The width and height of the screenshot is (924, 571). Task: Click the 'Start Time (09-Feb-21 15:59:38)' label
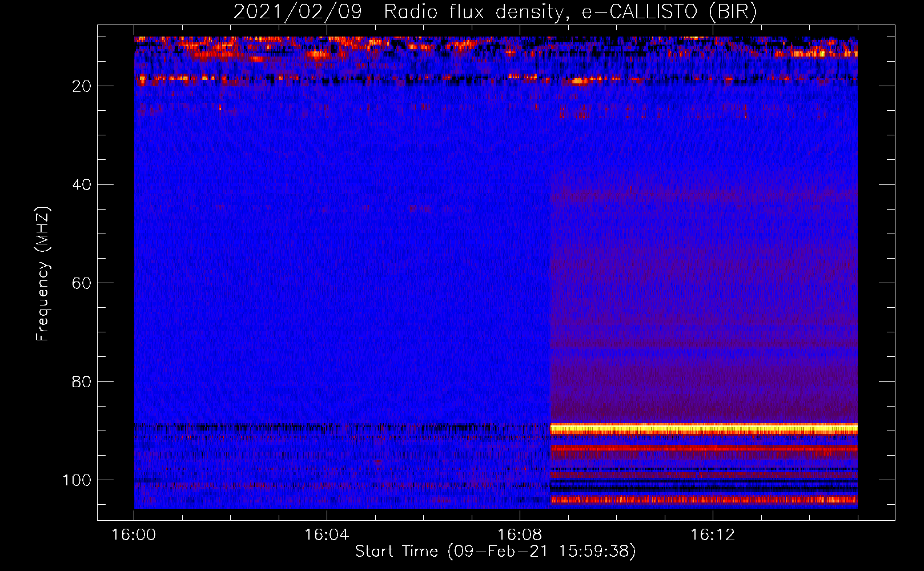(495, 552)
